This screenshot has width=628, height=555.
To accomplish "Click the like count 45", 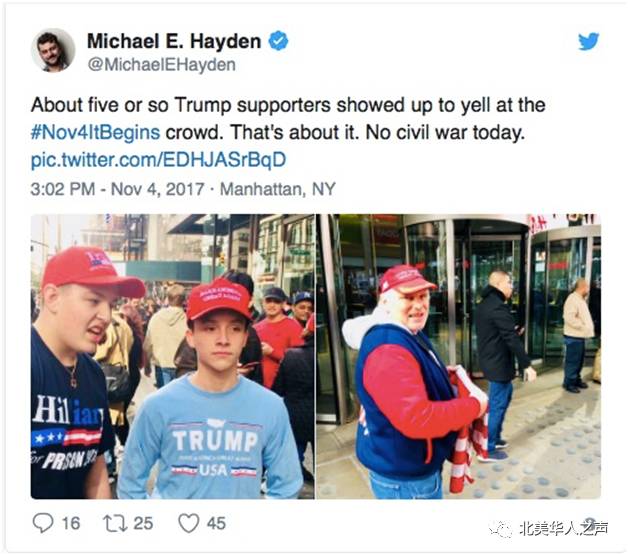I will (x=216, y=523).
